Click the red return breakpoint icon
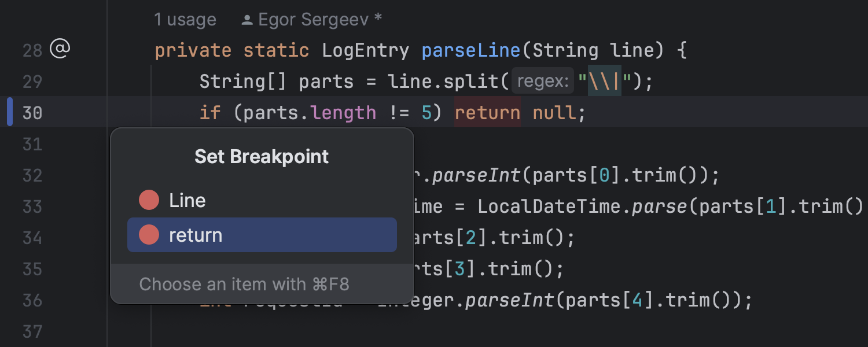 pyautogui.click(x=149, y=235)
